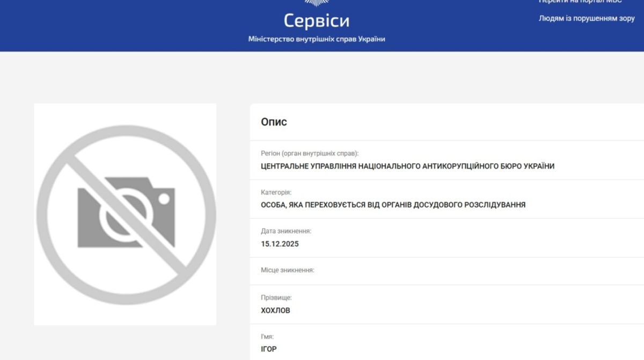
Task: Open 'Перейти на портал МВС' link
Action: (580, 2)
